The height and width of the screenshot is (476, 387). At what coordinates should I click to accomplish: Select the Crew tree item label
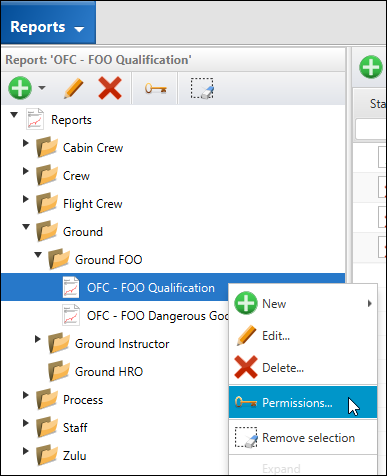[76, 176]
